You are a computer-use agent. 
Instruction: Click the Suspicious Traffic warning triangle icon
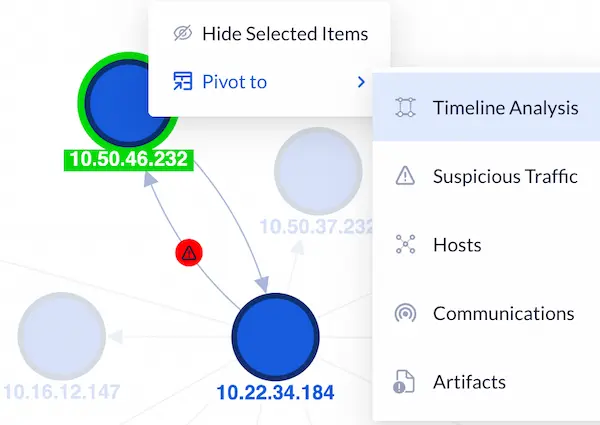(405, 176)
